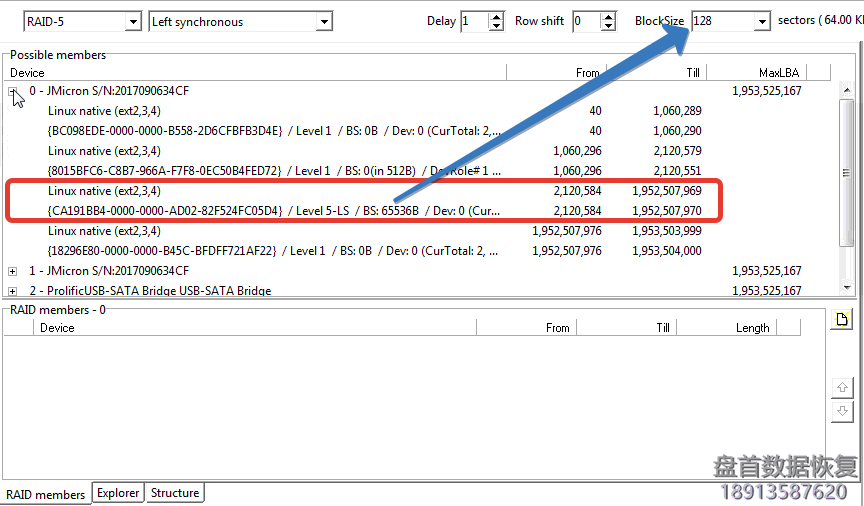864x506 pixels.
Task: Collapse device 0 JMicron tree node
Action: (13, 91)
